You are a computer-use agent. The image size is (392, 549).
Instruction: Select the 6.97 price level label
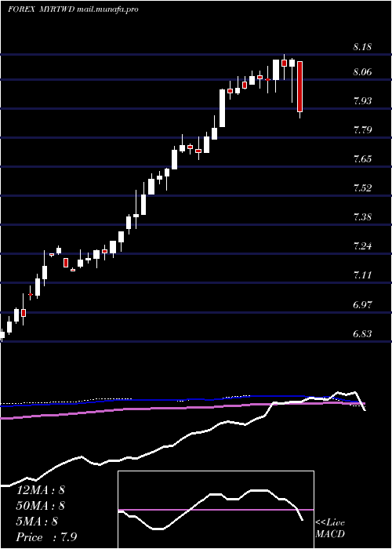362,304
